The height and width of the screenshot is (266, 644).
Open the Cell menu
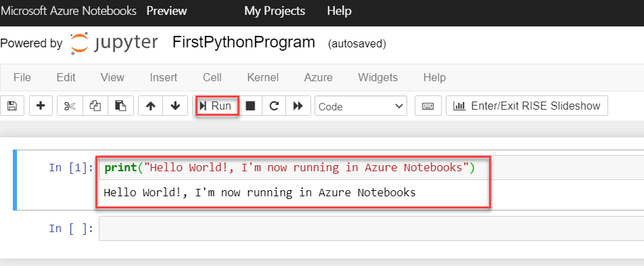tap(212, 77)
